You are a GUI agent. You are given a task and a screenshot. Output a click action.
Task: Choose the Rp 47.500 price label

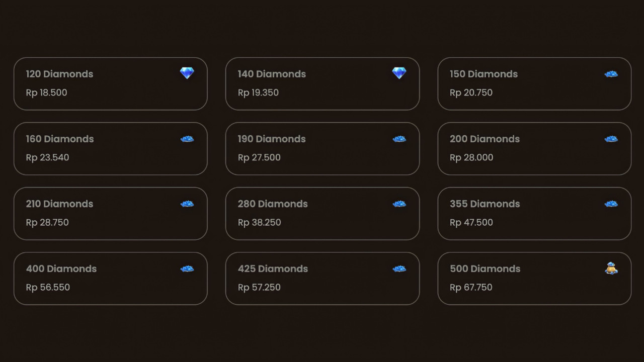[x=471, y=222]
